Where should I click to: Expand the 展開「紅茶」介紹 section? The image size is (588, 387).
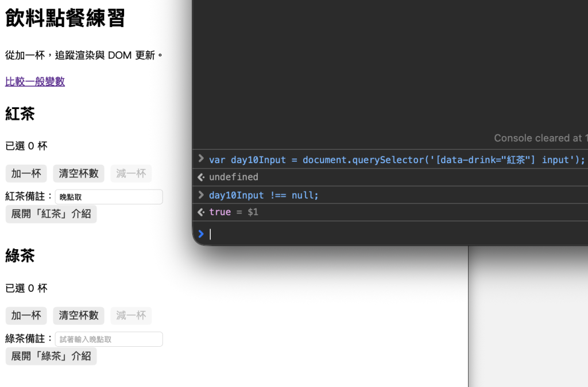coord(51,214)
